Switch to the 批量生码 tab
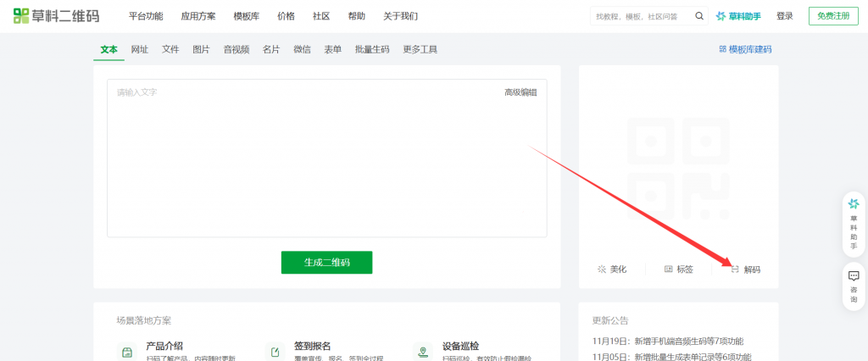The height and width of the screenshot is (361, 868). coord(373,49)
